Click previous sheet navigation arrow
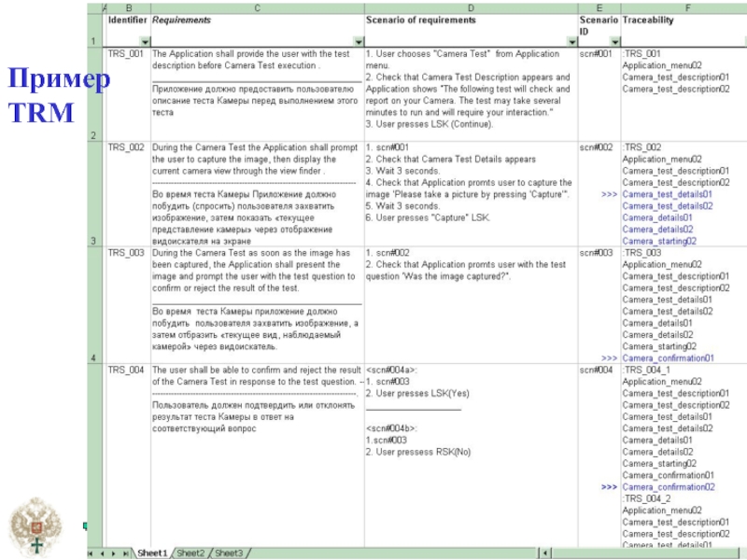 (x=103, y=553)
